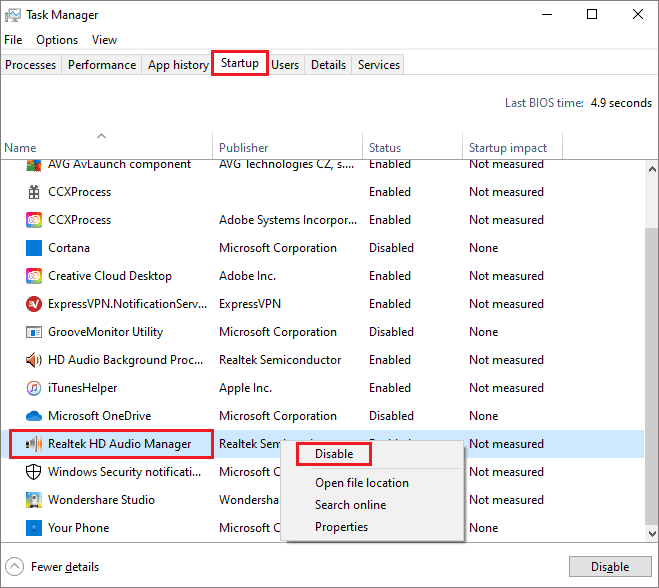
Task: Choose Search online in context menu
Action: pos(351,505)
